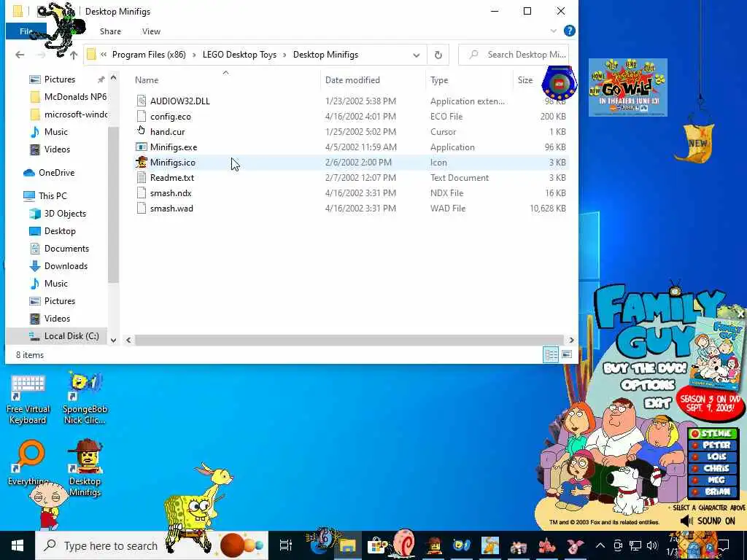The height and width of the screenshot is (560, 747).
Task: Open File Explorer from the taskbar
Action: tap(347, 545)
